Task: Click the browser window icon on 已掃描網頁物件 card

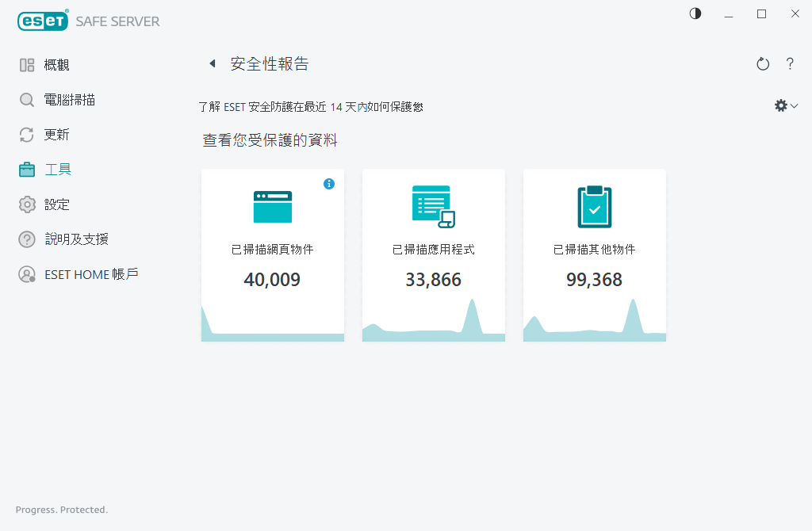Action: click(273, 207)
